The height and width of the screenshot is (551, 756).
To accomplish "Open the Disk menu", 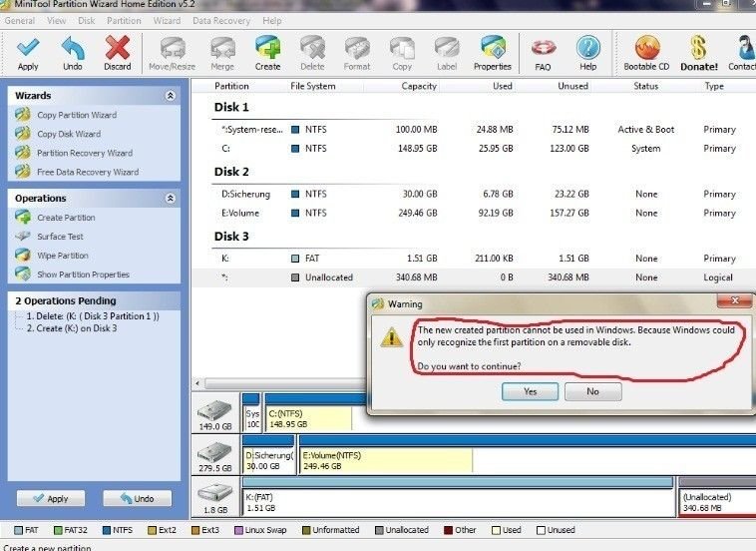I will click(87, 21).
